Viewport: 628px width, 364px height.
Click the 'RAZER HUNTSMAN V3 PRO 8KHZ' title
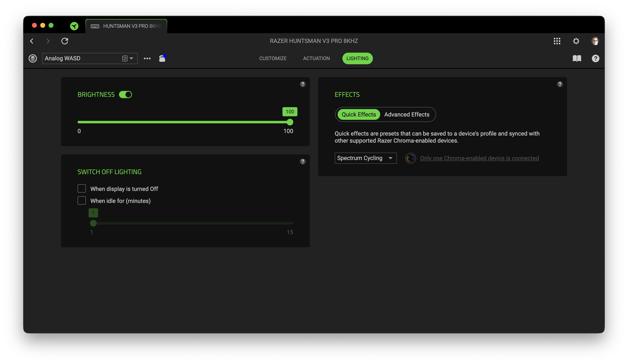pos(314,41)
